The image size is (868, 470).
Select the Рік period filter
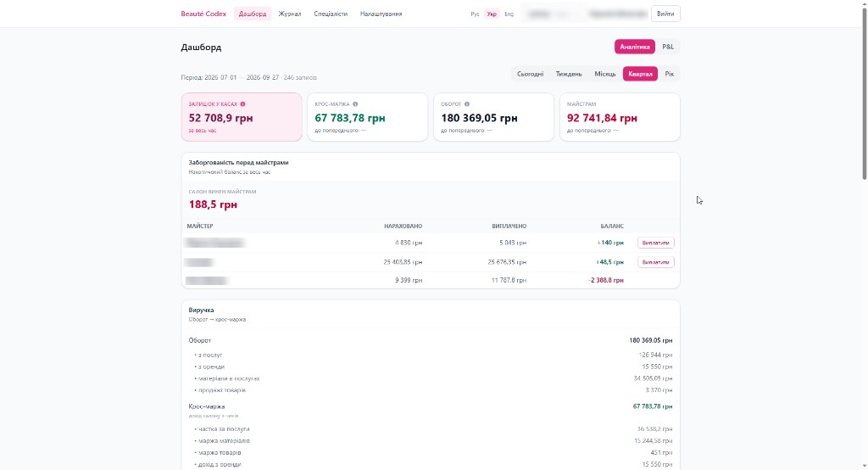pos(670,74)
